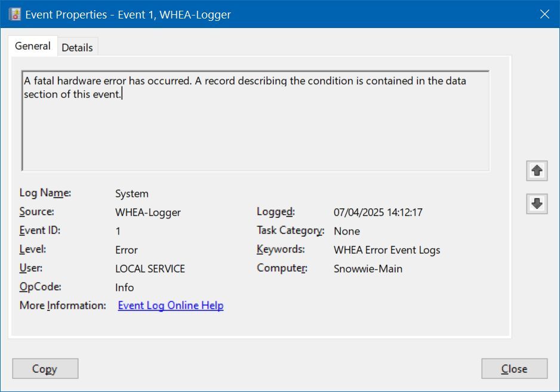Screen dimensions: 560x392
Task: Click the Keywords value WHEA Error Event Logs
Action: click(x=387, y=250)
